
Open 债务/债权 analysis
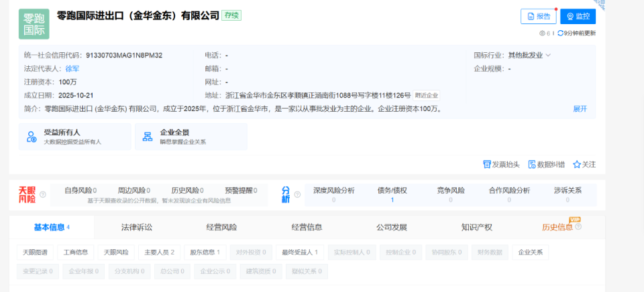(392, 195)
